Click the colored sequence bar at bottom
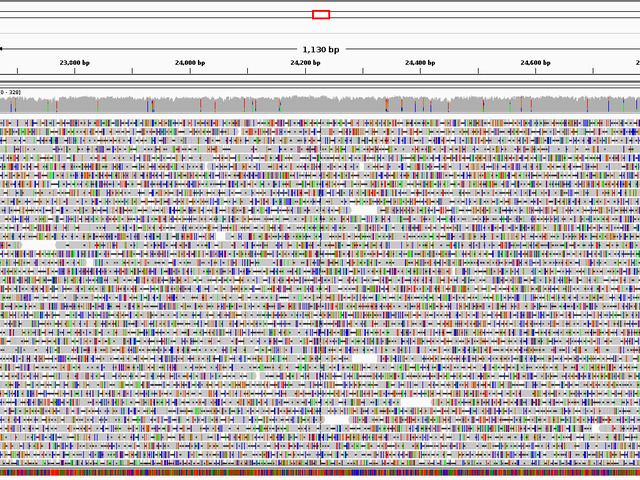The image size is (640, 480). [320, 474]
